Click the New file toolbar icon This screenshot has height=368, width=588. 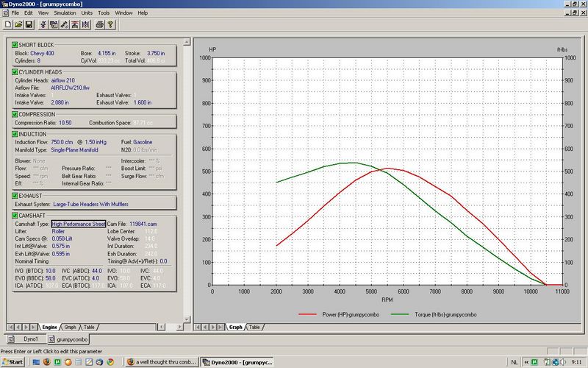point(7,24)
